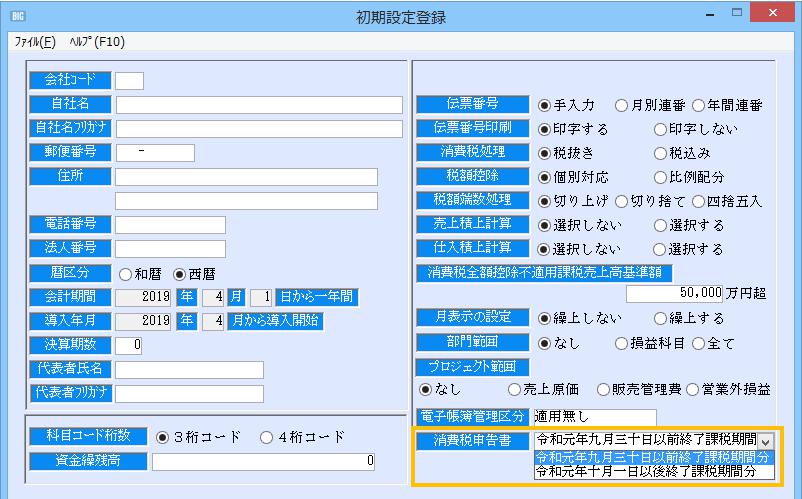Pick 令和元年九月三十日以前終了課税期間分 highlighted list item
The width and height of the screenshot is (802, 499).
tap(645, 456)
